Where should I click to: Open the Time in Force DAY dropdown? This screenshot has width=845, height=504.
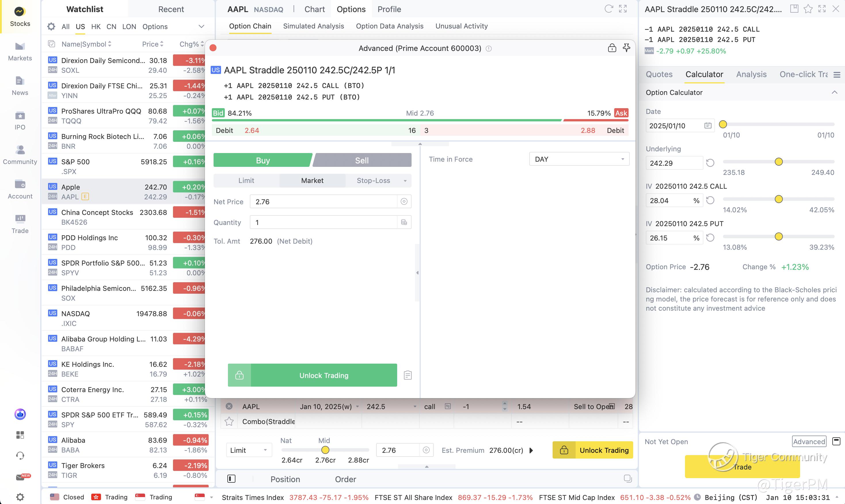point(579,159)
